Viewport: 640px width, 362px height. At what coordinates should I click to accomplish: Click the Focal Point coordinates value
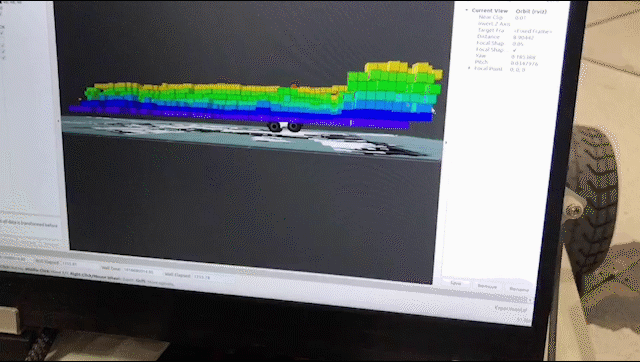(x=518, y=70)
